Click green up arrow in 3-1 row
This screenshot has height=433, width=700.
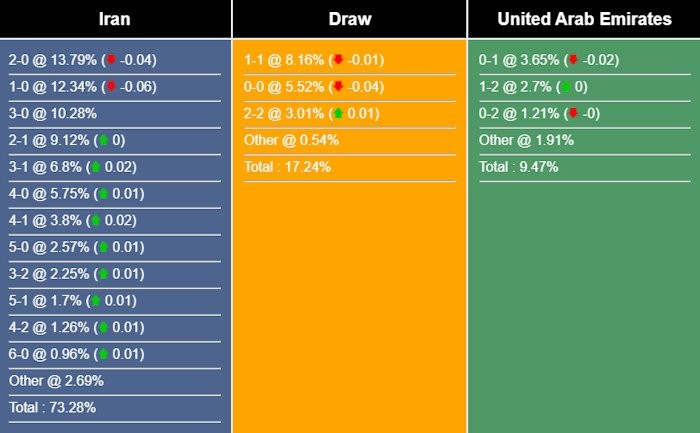96,167
